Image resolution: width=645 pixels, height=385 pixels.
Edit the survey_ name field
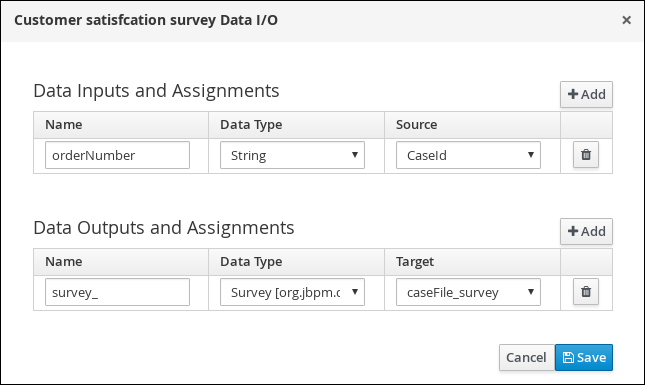click(117, 292)
